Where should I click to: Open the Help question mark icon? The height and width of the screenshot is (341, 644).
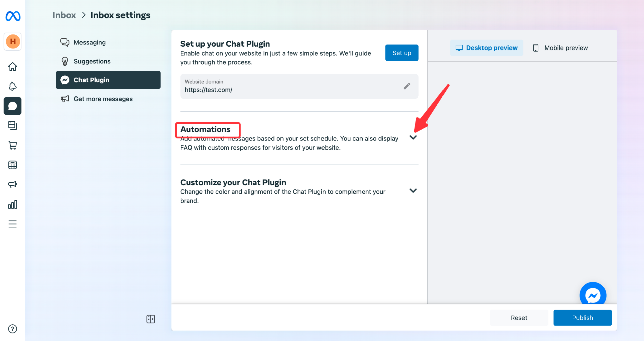coord(13,329)
